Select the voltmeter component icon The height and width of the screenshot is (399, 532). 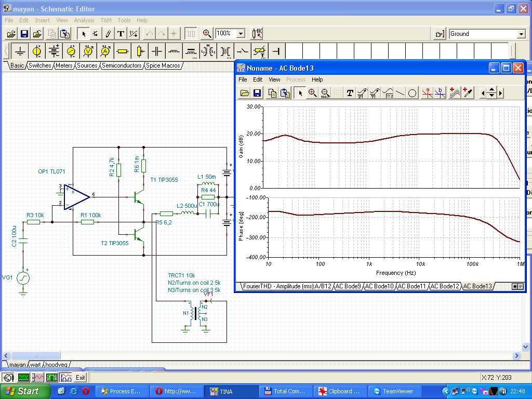(88, 51)
